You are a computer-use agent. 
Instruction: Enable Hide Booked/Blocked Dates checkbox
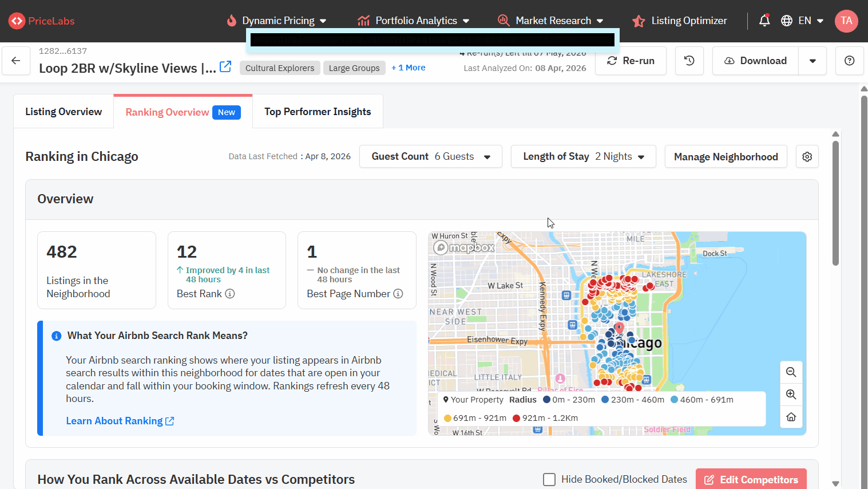pos(549,479)
